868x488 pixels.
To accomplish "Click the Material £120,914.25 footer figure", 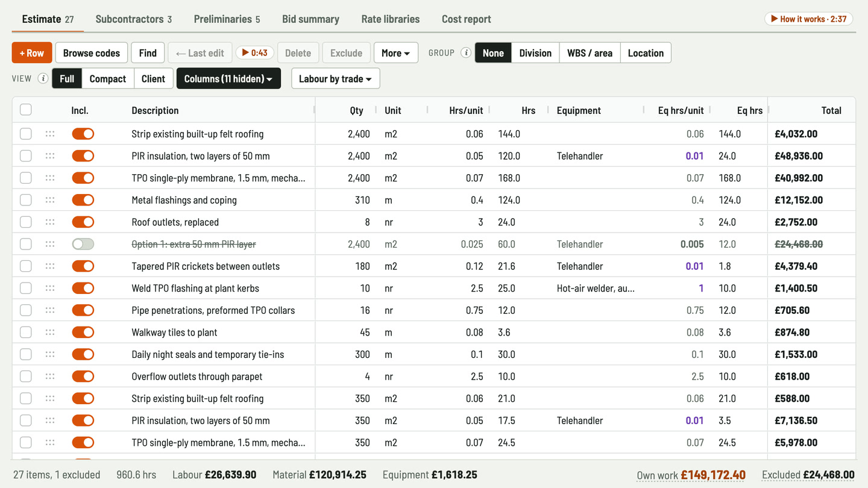I will point(319,475).
